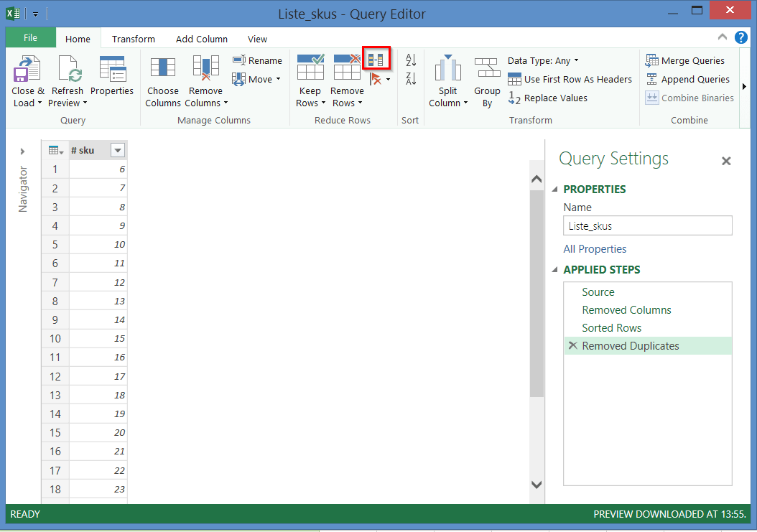Collapse the APPLIED STEPS section
Screen dimensions: 757x532
coord(554,270)
